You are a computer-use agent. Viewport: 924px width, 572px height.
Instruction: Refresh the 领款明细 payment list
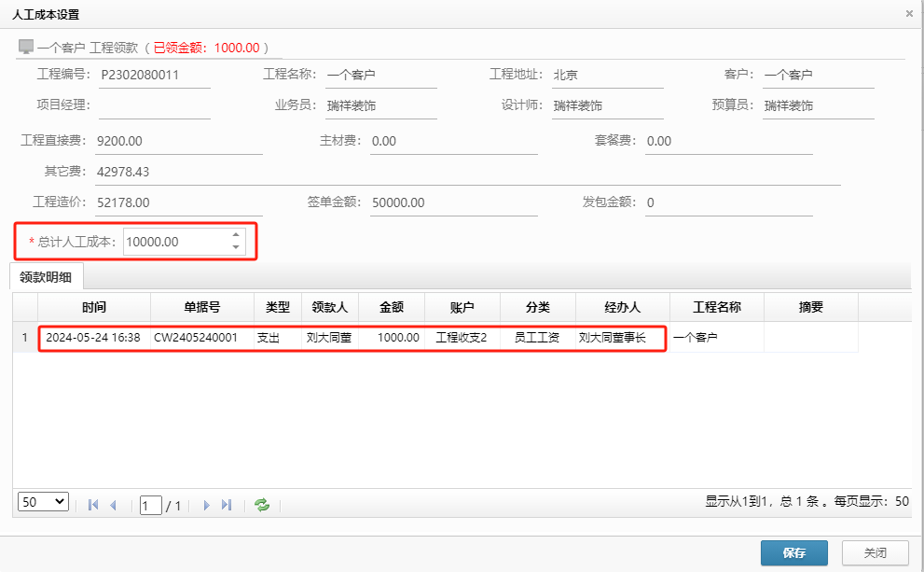coord(262,503)
